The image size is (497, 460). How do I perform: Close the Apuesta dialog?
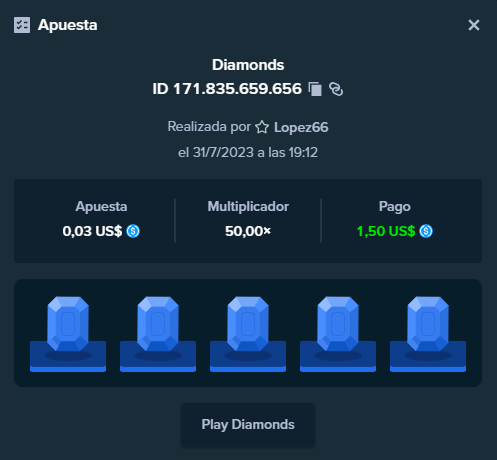pyautogui.click(x=474, y=25)
